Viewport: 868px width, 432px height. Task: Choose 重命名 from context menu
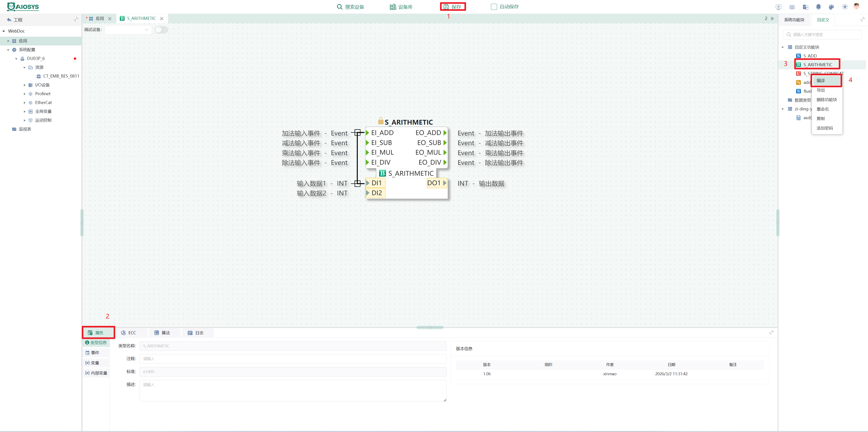point(827,109)
